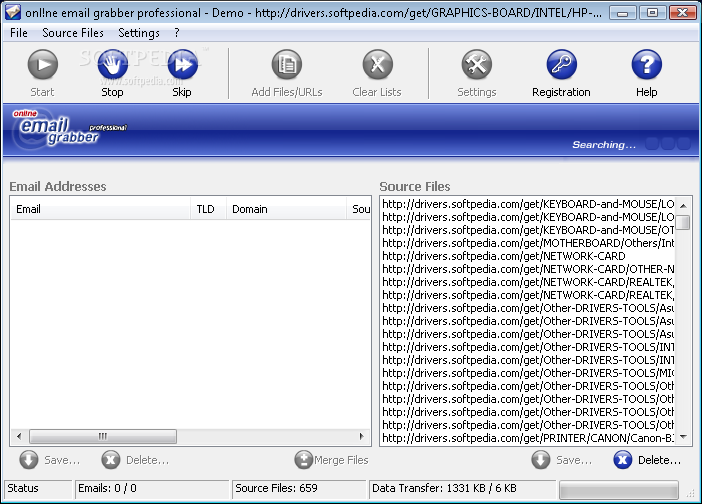The height and width of the screenshot is (504, 702).
Task: Open Registration key icon
Action: click(561, 65)
